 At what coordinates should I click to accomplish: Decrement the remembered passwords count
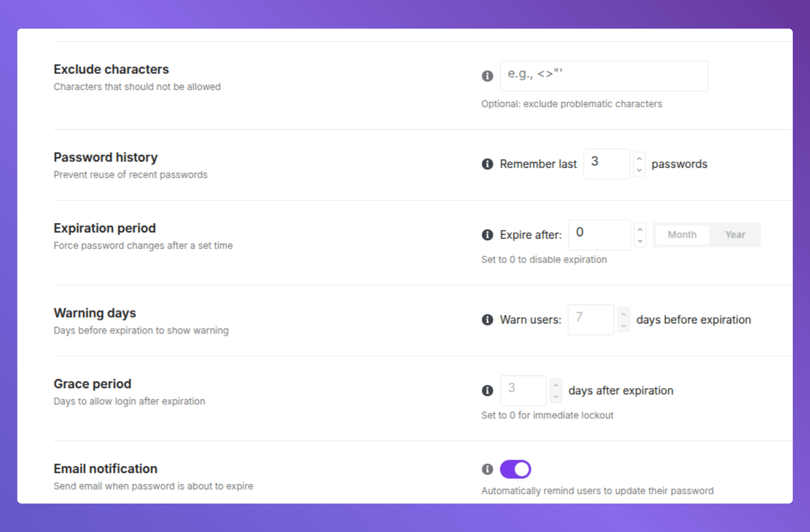pos(639,169)
